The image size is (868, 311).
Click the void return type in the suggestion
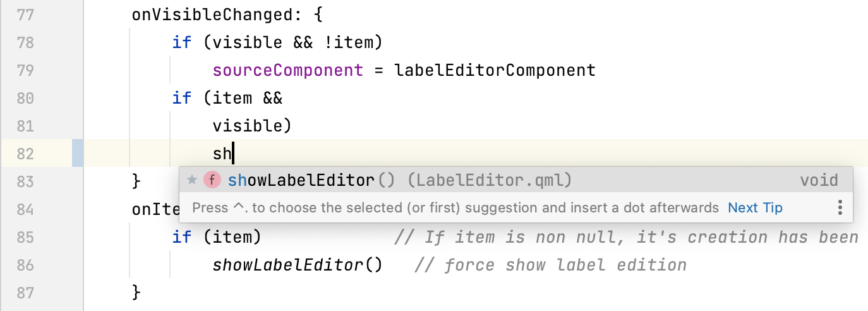pos(819,181)
